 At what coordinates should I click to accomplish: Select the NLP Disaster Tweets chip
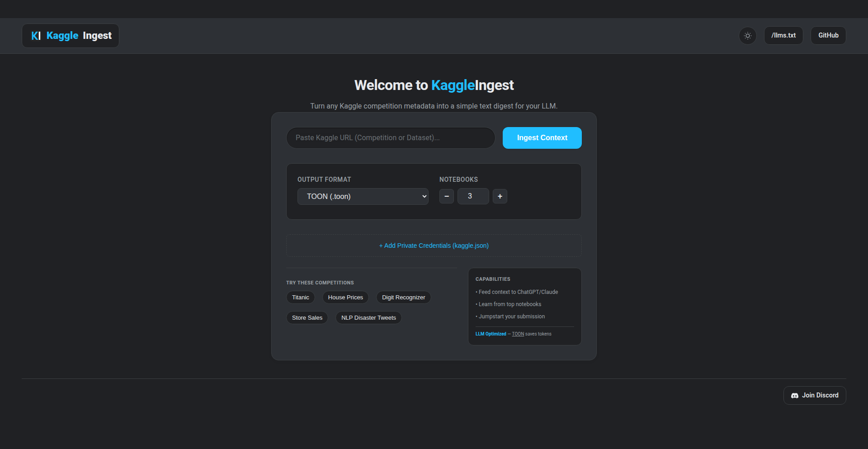[x=368, y=317]
